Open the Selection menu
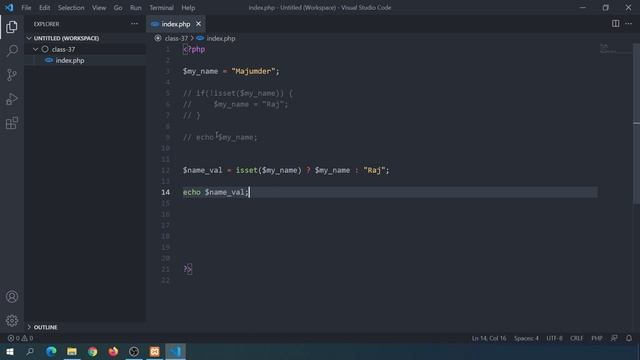The image size is (640, 360). point(71,7)
